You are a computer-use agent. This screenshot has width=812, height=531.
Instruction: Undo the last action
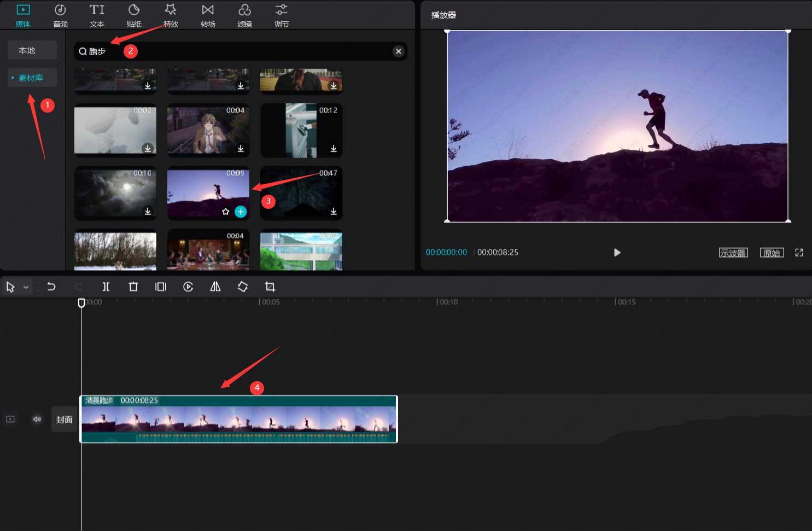pos(51,287)
